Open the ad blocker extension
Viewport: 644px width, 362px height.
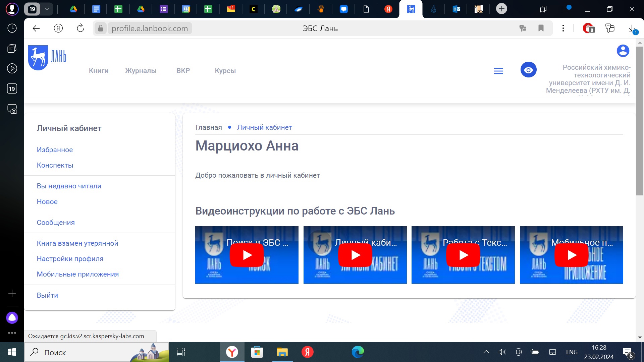point(588,28)
